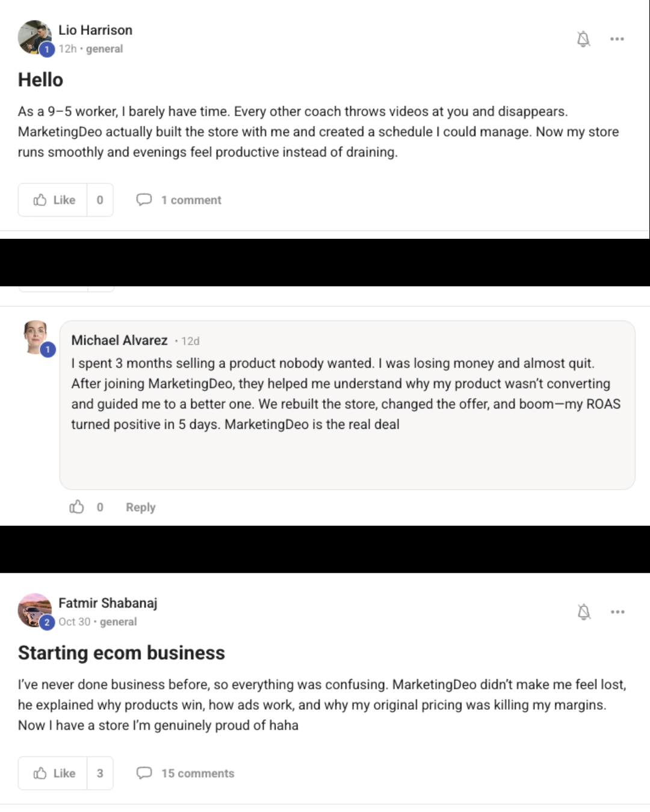
Task: Toggle notification bell on Fatmir Shabanaj's post
Action: tap(583, 612)
